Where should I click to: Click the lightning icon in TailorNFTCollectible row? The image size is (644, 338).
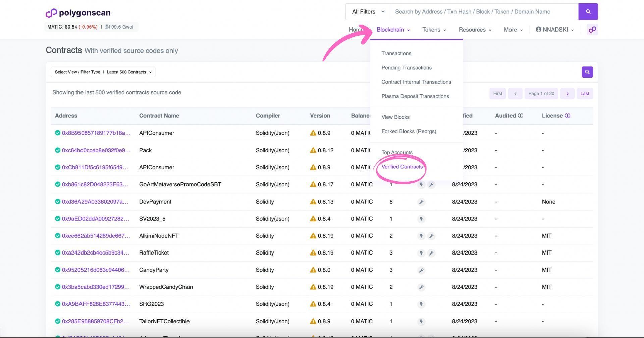point(421,322)
